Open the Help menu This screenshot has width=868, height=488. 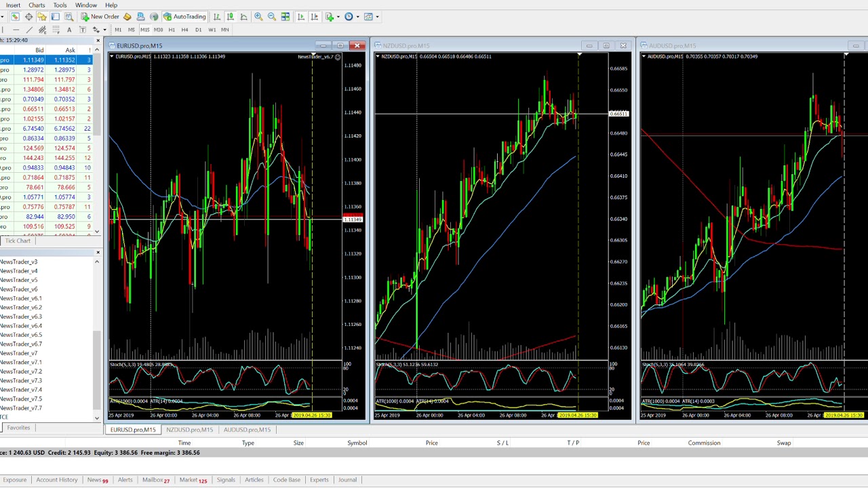tap(111, 5)
